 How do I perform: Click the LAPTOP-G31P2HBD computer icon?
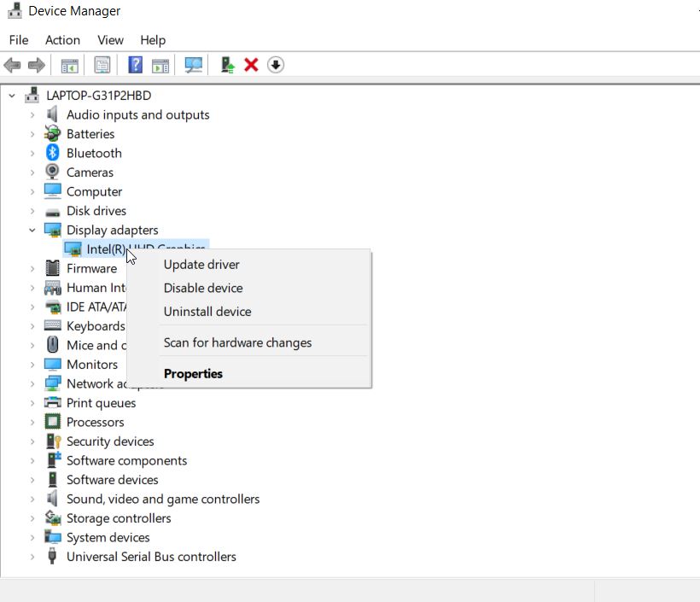[x=32, y=95]
